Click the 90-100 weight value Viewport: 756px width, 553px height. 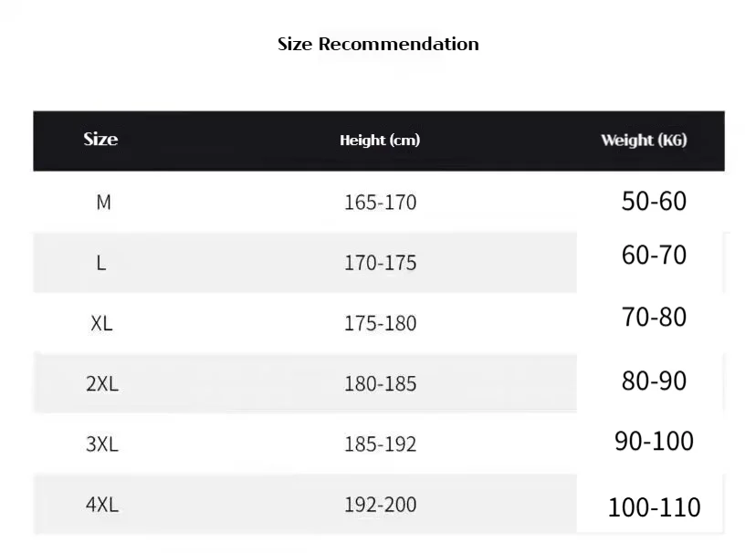point(654,442)
